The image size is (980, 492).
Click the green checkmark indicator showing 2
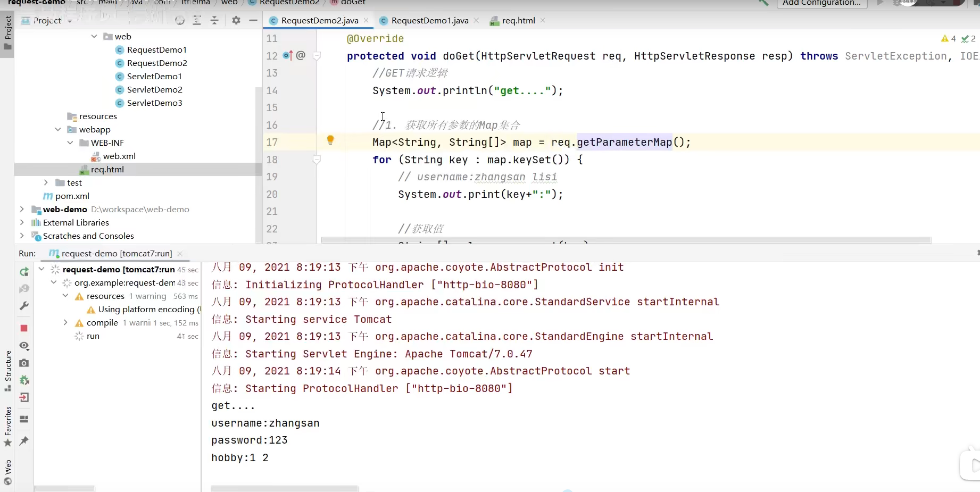(x=968, y=38)
